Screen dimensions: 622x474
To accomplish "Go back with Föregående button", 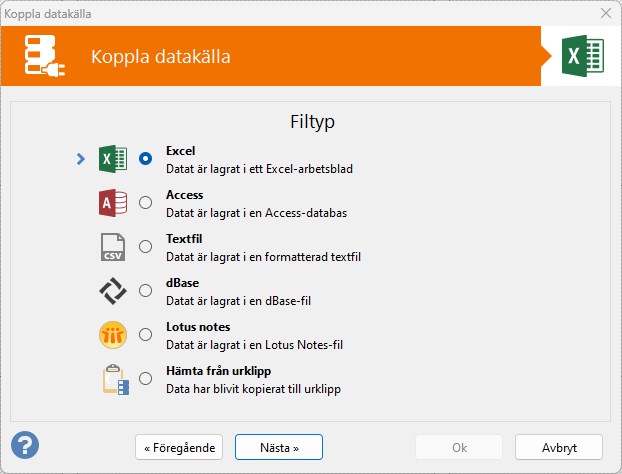I will point(179,447).
